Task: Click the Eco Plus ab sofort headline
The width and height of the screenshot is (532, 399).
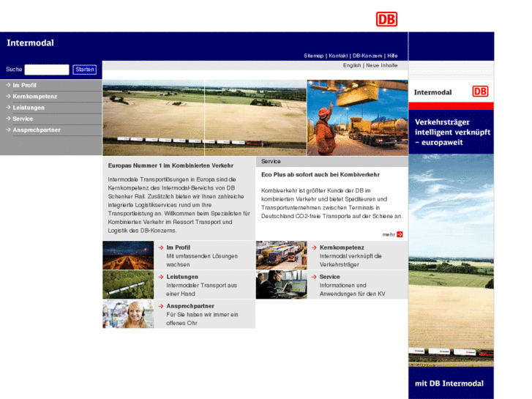Action: click(321, 174)
